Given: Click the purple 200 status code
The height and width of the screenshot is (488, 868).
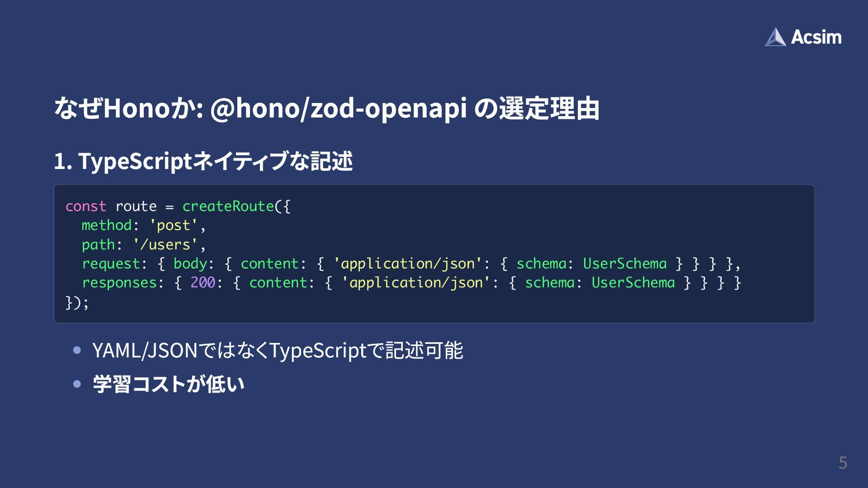Looking at the screenshot, I should [x=203, y=283].
